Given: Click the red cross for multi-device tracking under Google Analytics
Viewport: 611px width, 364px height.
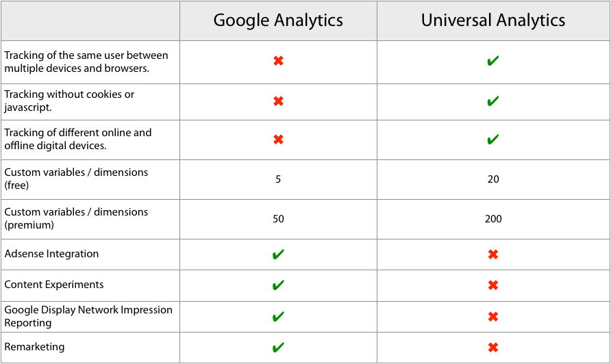Looking at the screenshot, I should (x=278, y=61).
